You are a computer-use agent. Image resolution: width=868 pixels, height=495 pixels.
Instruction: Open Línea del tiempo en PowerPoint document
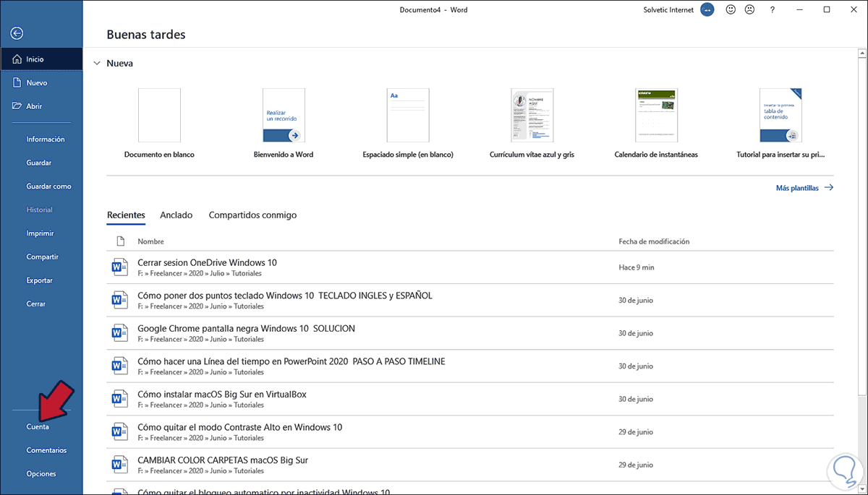click(x=470, y=366)
